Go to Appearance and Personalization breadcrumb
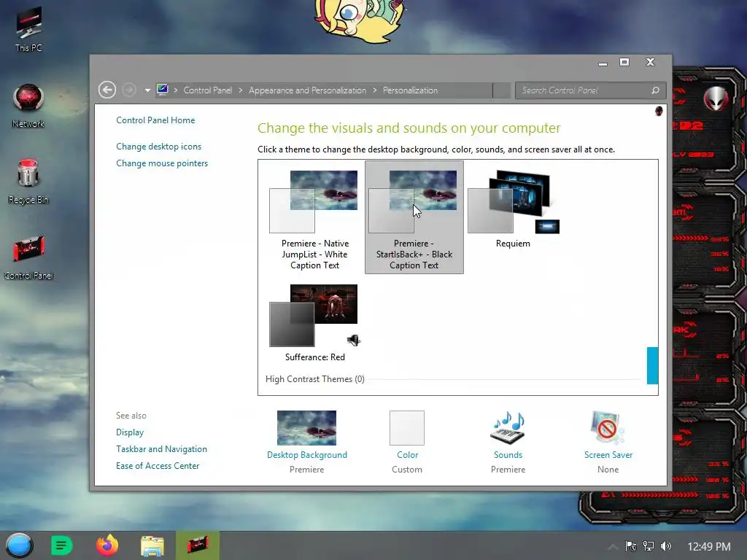 pos(307,90)
